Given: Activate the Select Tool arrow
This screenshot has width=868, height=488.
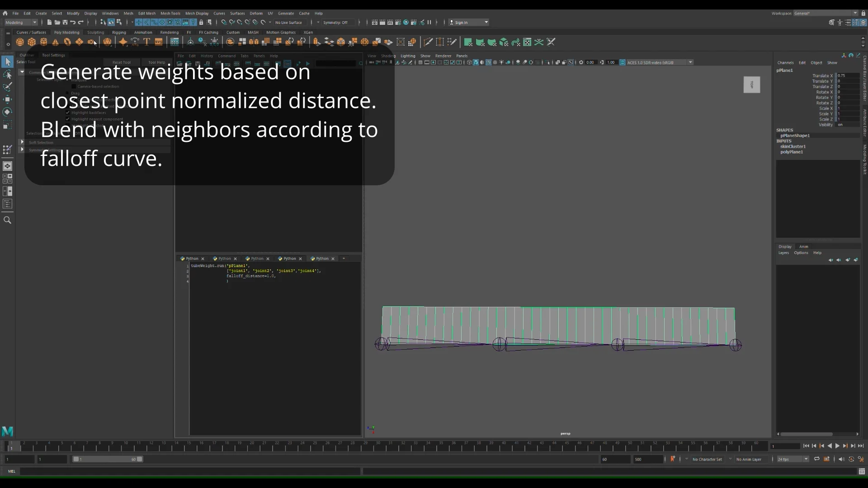Looking at the screenshot, I should click(8, 62).
